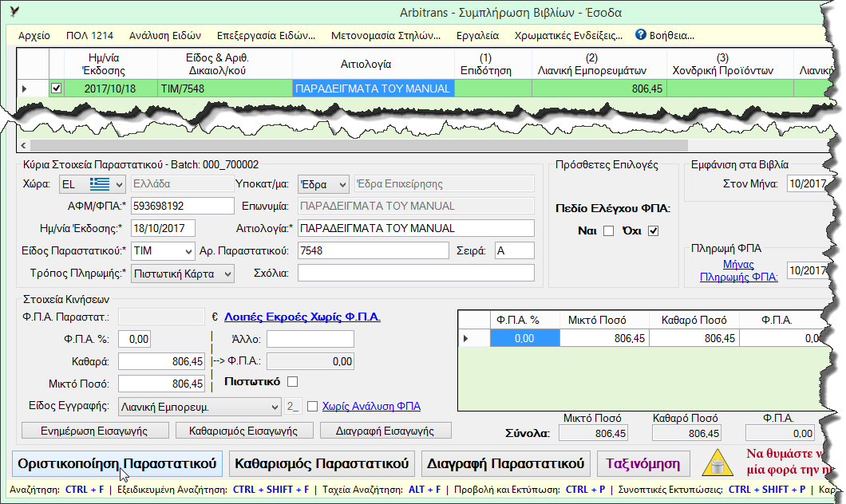Screen dimensions: 846x504
Task: Click the TIM/7548 grid cell
Action: point(225,89)
